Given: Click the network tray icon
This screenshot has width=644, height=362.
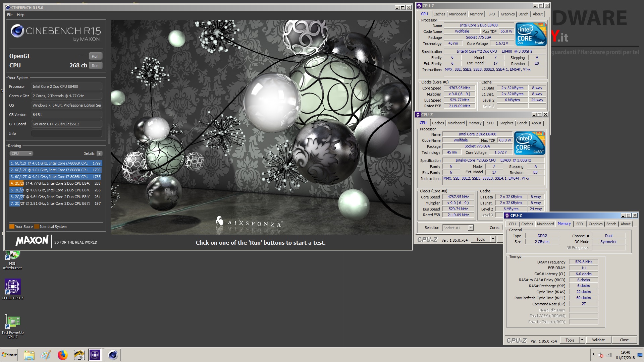Looking at the screenshot, I should 609,355.
